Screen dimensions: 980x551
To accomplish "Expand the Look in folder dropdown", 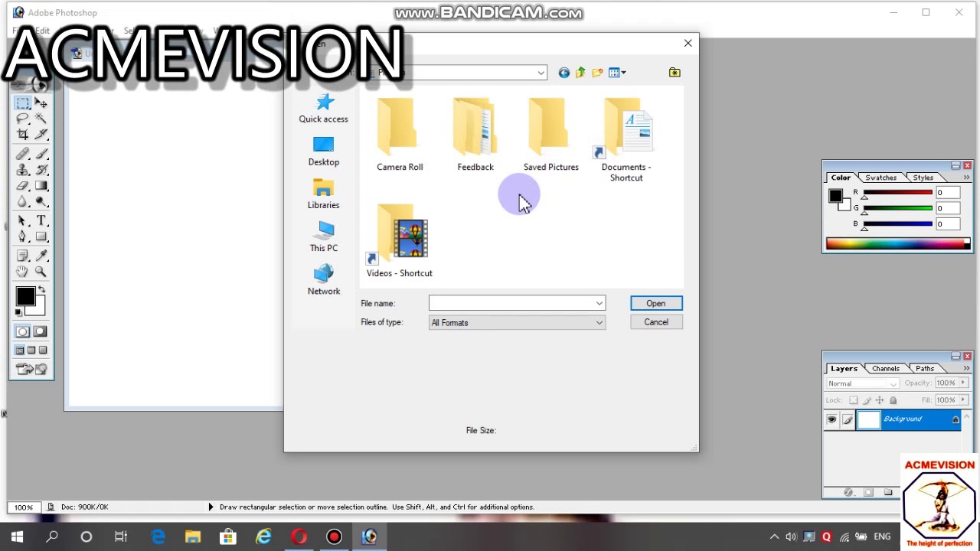I will click(x=541, y=73).
